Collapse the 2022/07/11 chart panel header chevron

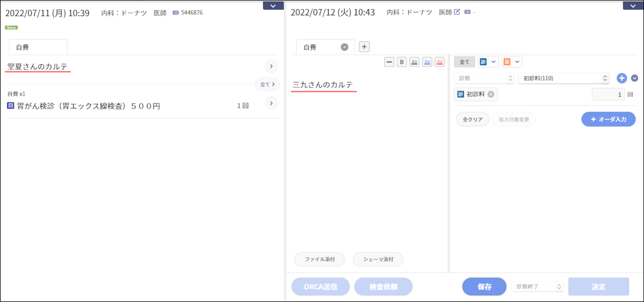click(273, 5)
